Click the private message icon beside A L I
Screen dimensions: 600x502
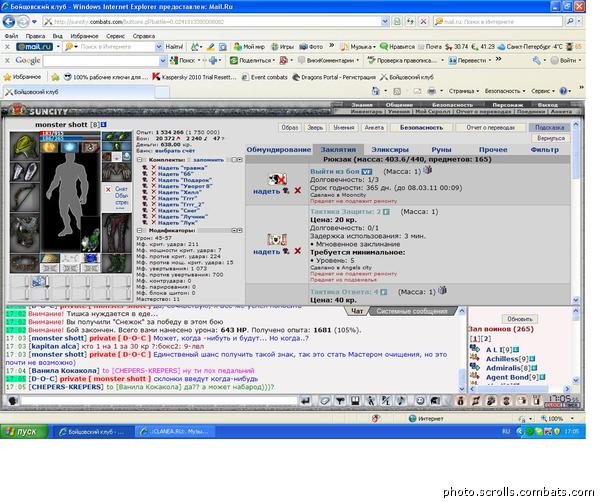tap(475, 349)
